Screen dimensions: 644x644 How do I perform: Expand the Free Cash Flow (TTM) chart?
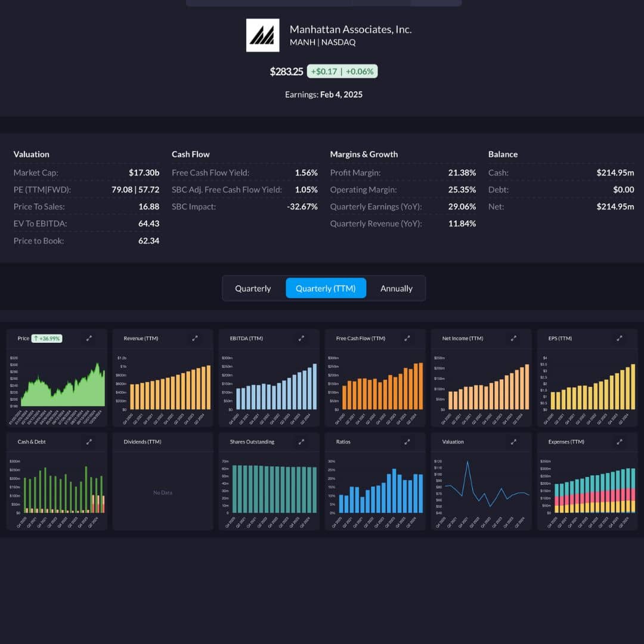[x=407, y=339]
